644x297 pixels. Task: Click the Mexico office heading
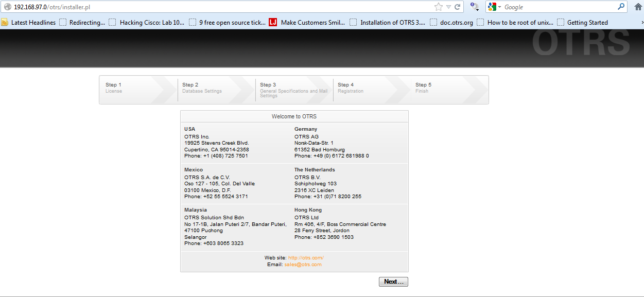194,170
